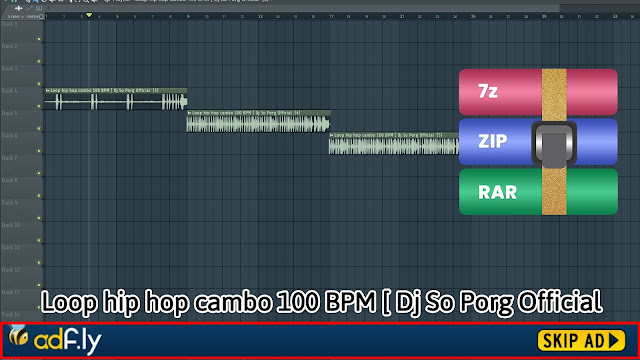Select the audio waveform on Track 4

coord(116,102)
